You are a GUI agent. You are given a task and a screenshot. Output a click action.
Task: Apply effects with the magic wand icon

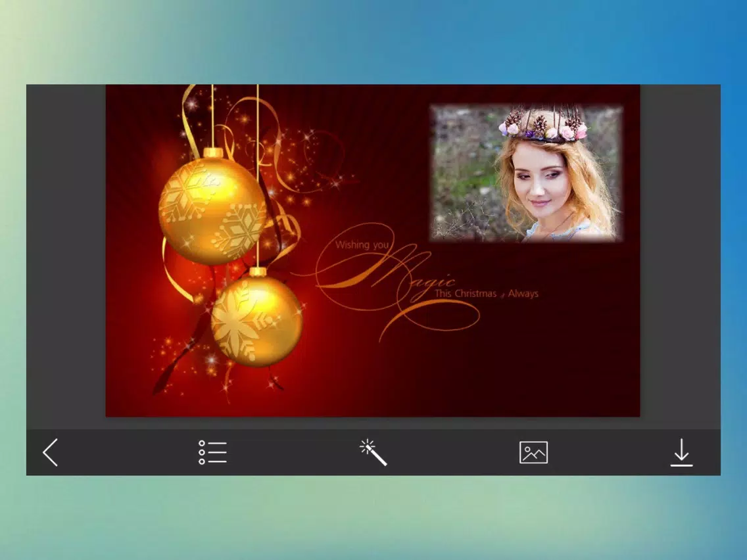tap(373, 452)
